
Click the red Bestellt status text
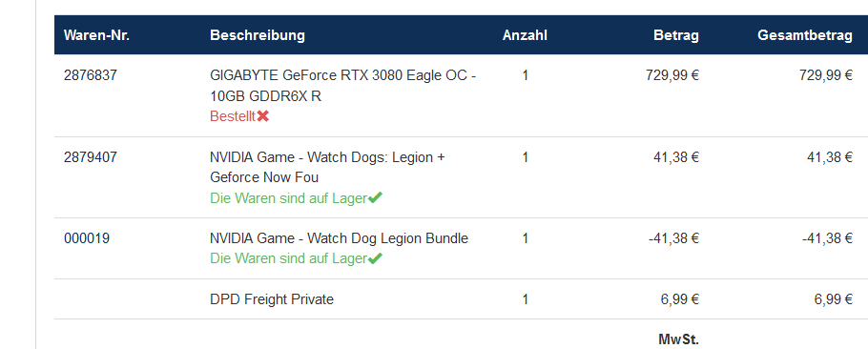click(233, 116)
